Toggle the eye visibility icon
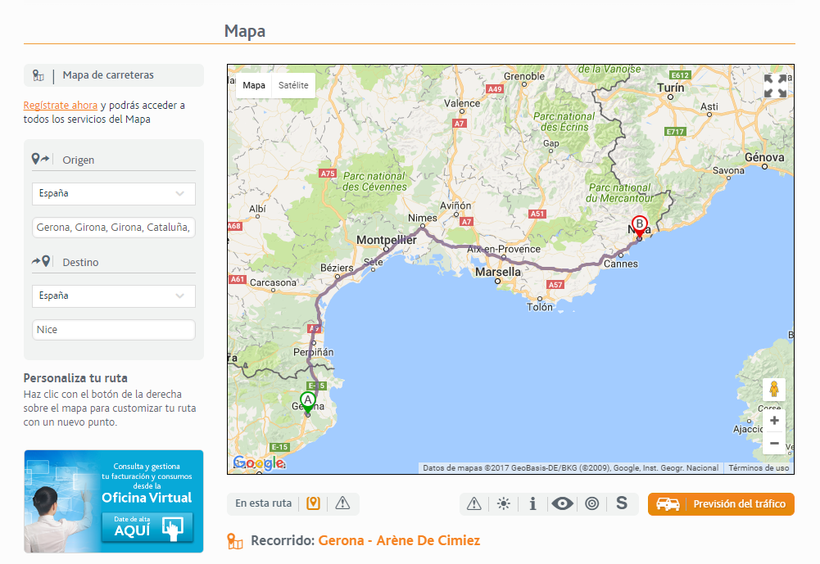The image size is (820, 564). tap(563, 504)
